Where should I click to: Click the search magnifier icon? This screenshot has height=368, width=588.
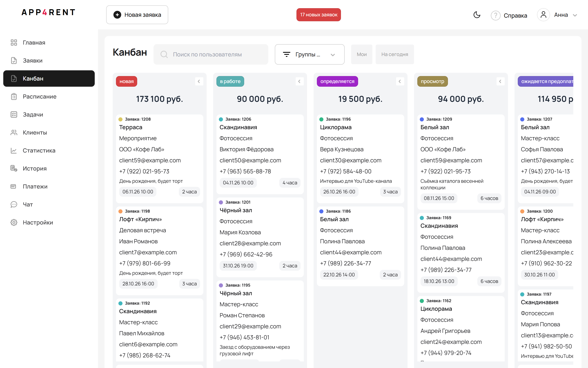[x=164, y=54]
